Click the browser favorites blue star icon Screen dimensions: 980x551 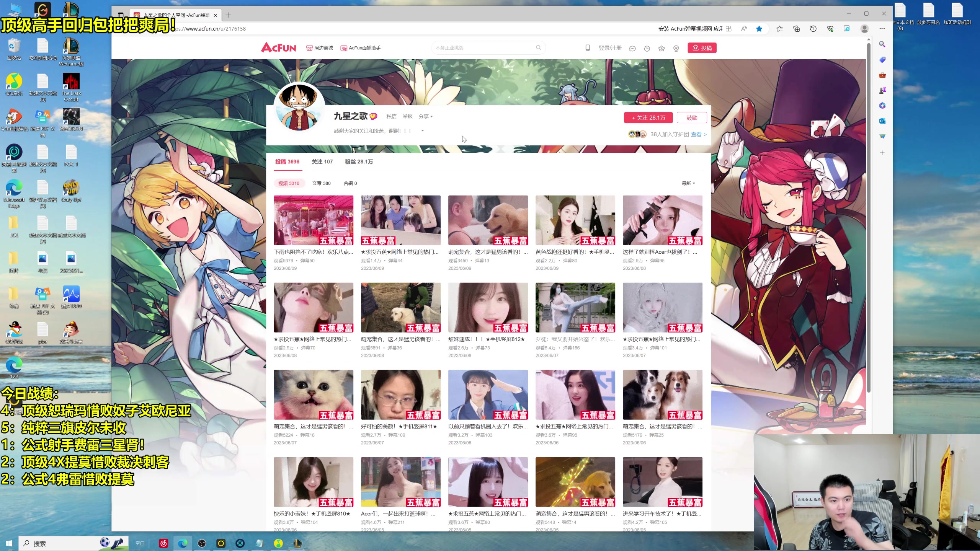(759, 29)
